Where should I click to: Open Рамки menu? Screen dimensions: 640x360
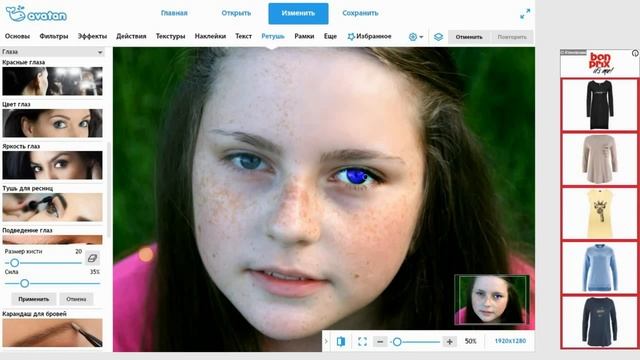tap(304, 36)
